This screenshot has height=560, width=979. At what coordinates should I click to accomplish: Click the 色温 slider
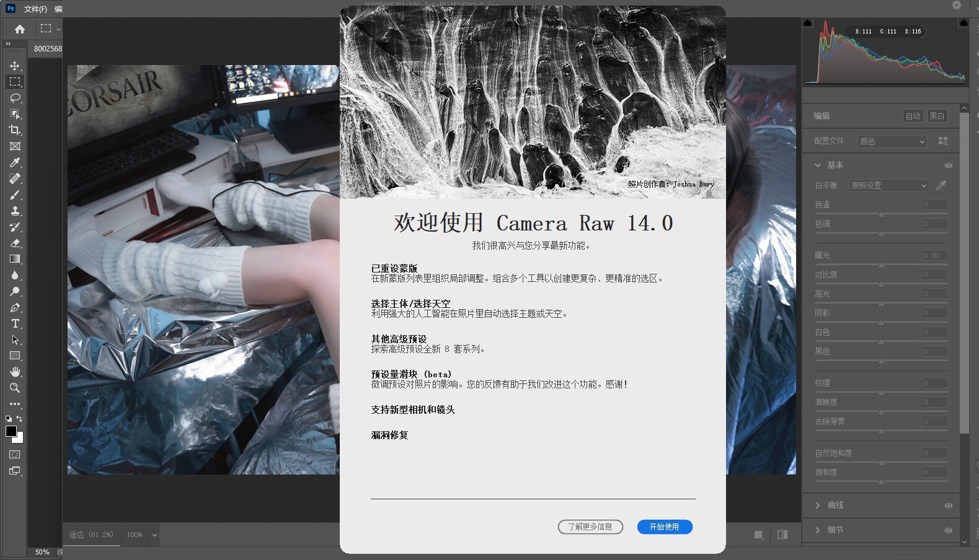click(881, 214)
